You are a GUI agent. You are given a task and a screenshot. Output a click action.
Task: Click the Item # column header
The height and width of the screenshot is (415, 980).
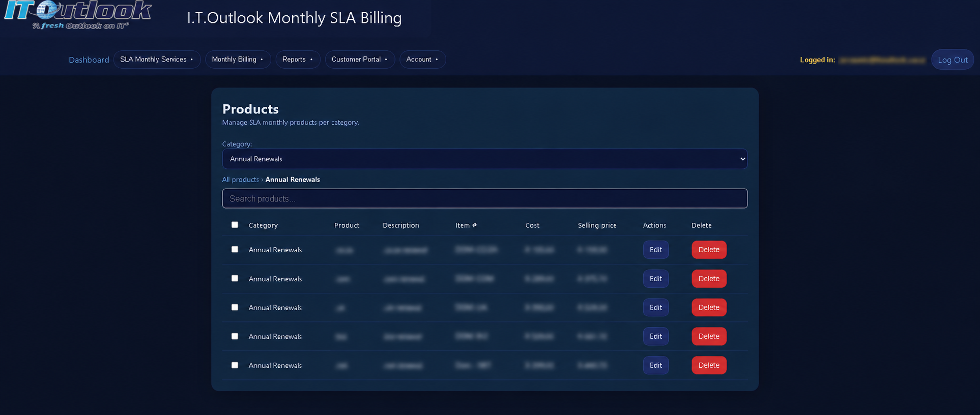click(x=466, y=225)
